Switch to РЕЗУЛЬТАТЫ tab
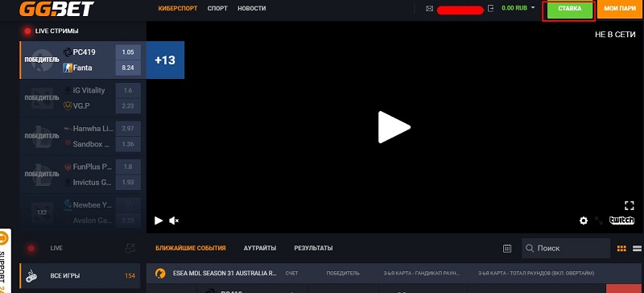This screenshot has width=644, height=293. [x=313, y=248]
